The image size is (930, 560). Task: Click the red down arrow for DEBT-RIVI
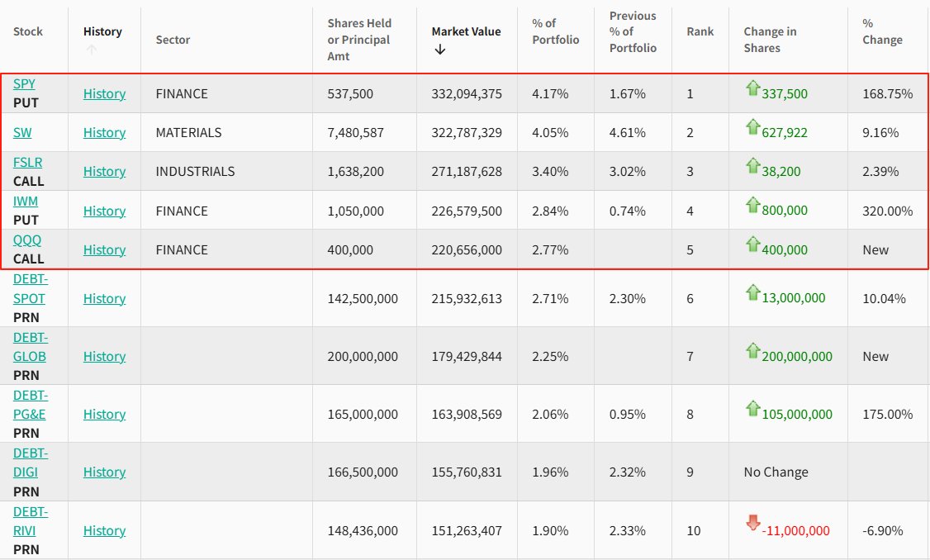(752, 523)
